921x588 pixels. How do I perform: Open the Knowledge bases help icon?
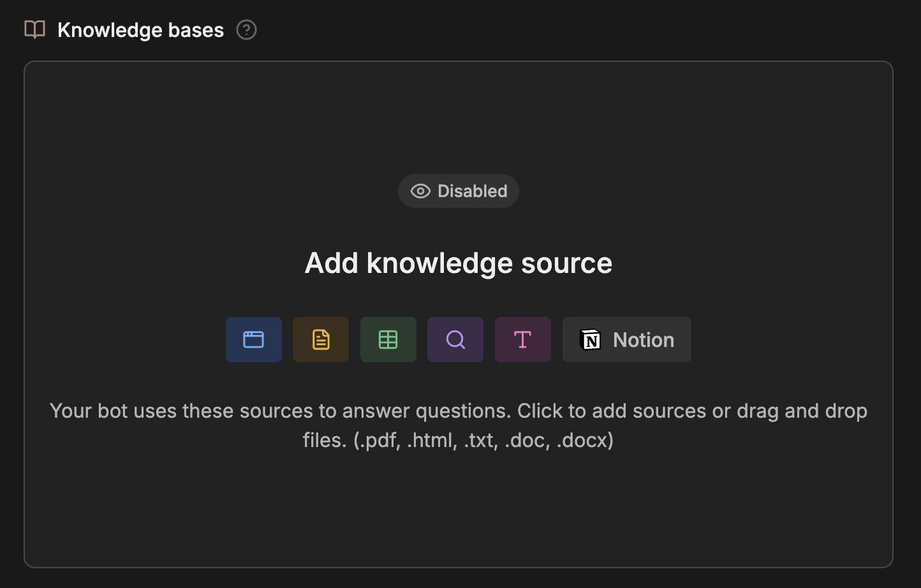click(x=246, y=29)
